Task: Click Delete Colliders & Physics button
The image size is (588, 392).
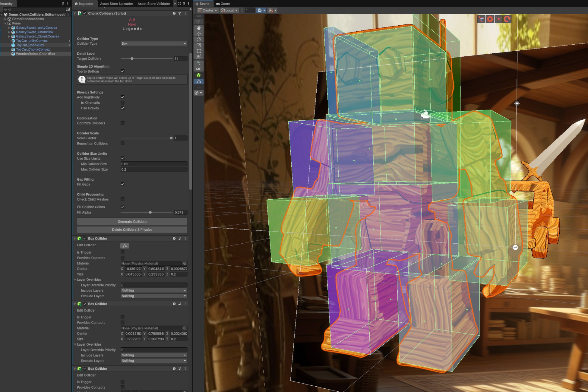Action: tap(132, 230)
